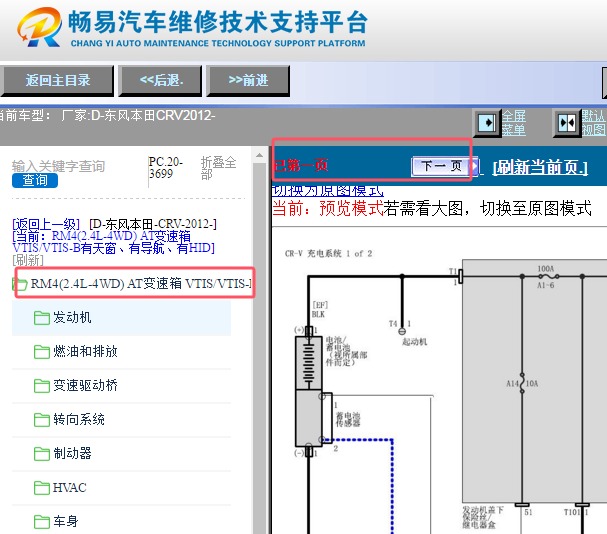
Task: Click the sidebar scrollbar up arrow
Action: click(259, 156)
